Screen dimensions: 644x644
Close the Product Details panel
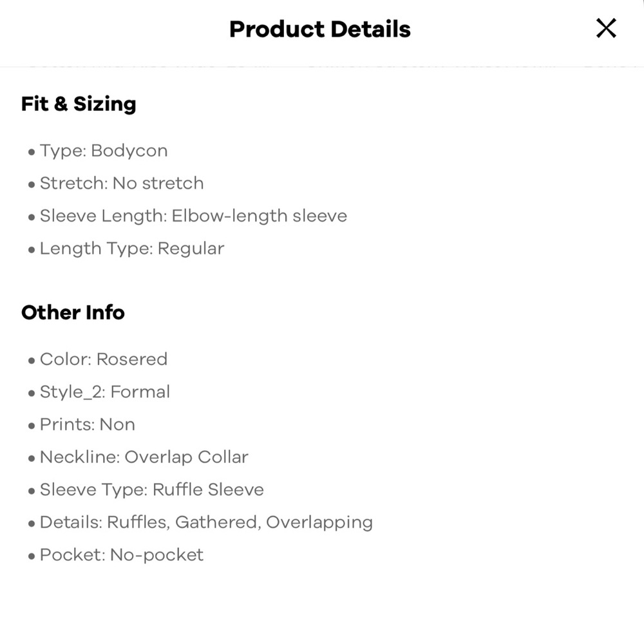606,28
